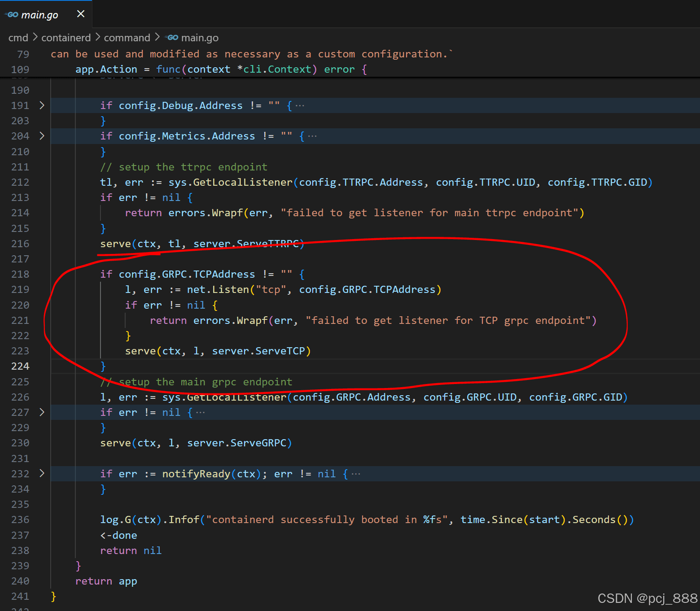700x611 pixels.
Task: Click the Go file icon in tab
Action: tap(12, 15)
